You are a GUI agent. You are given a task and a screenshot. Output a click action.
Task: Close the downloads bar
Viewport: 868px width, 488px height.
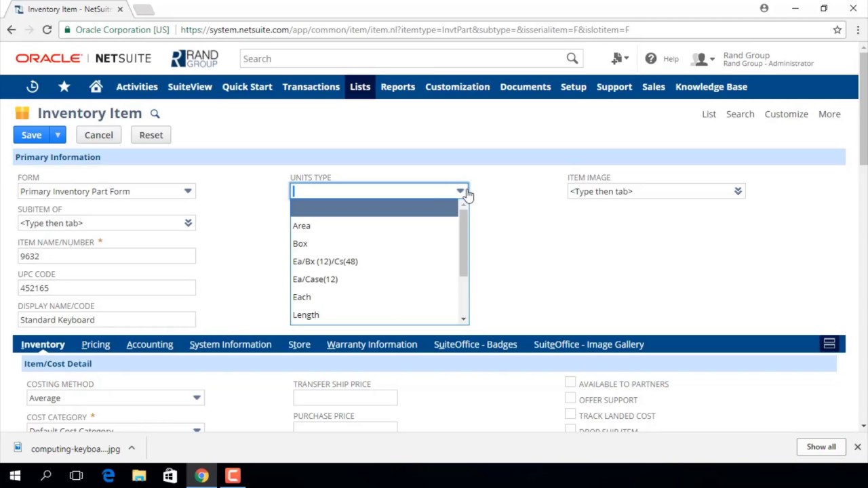(x=857, y=447)
